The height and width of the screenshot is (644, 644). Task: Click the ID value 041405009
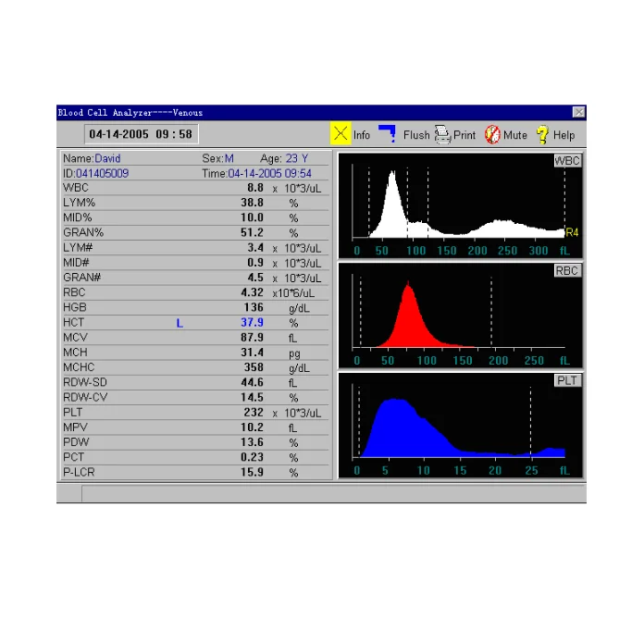103,173
